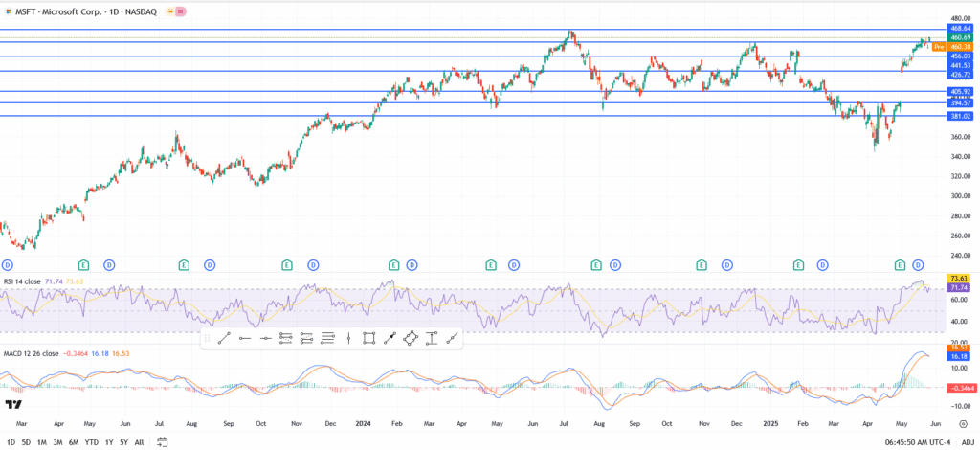
Task: Switch to the YTD time range
Action: pyautogui.click(x=91, y=442)
